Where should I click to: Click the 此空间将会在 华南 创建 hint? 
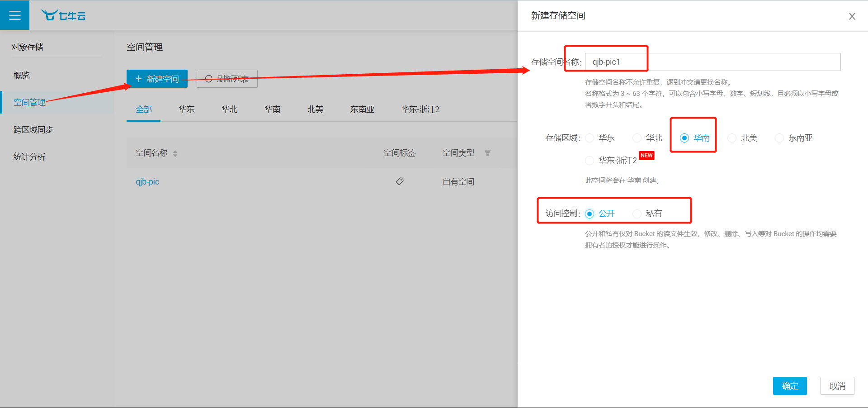(x=623, y=180)
